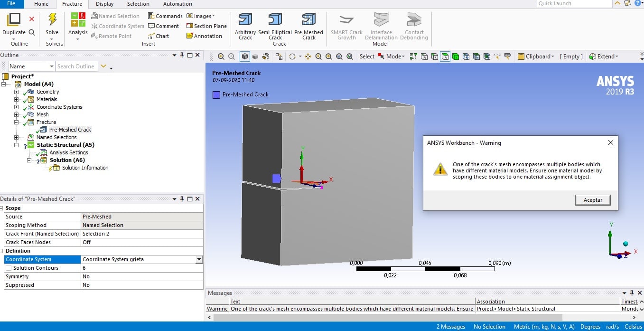
Task: Insert an Arbitrary Crack
Action: click(x=245, y=26)
